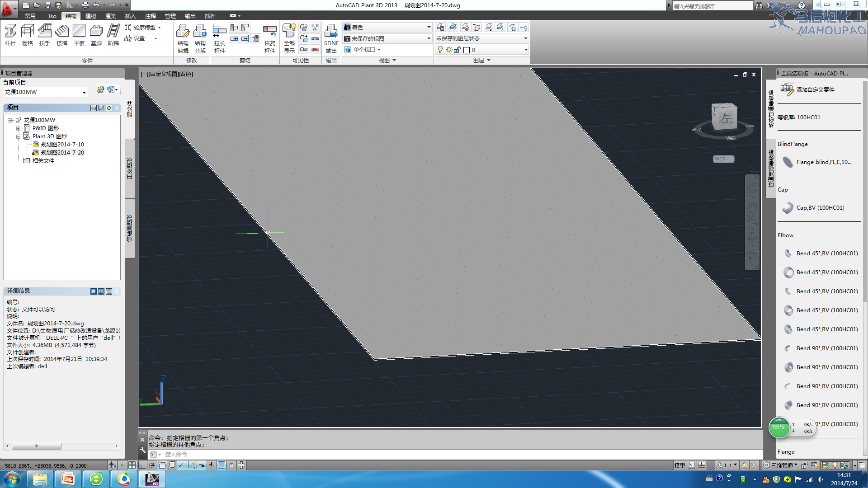Click the layer 0 color swatch
The width and height of the screenshot is (868, 488).
coord(467,50)
